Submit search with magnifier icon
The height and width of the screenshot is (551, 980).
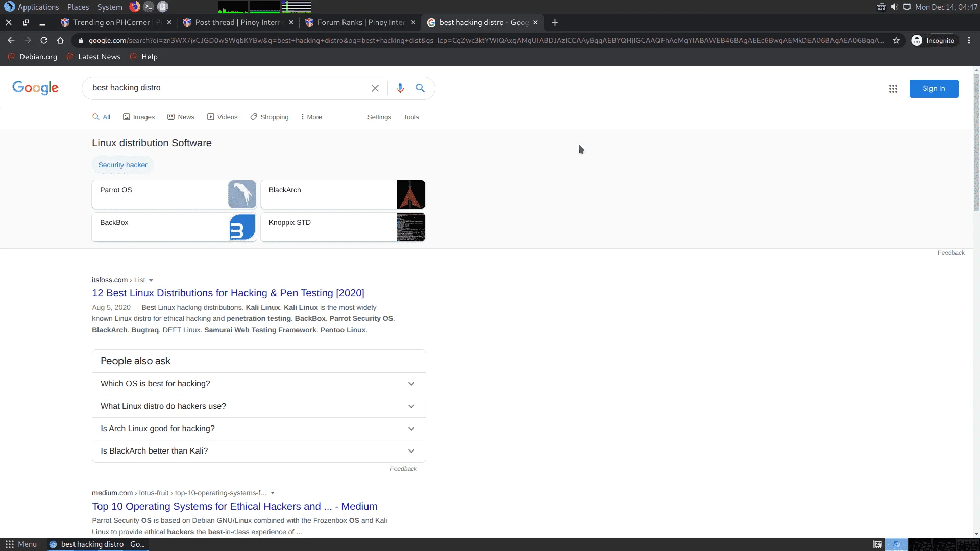coord(420,88)
